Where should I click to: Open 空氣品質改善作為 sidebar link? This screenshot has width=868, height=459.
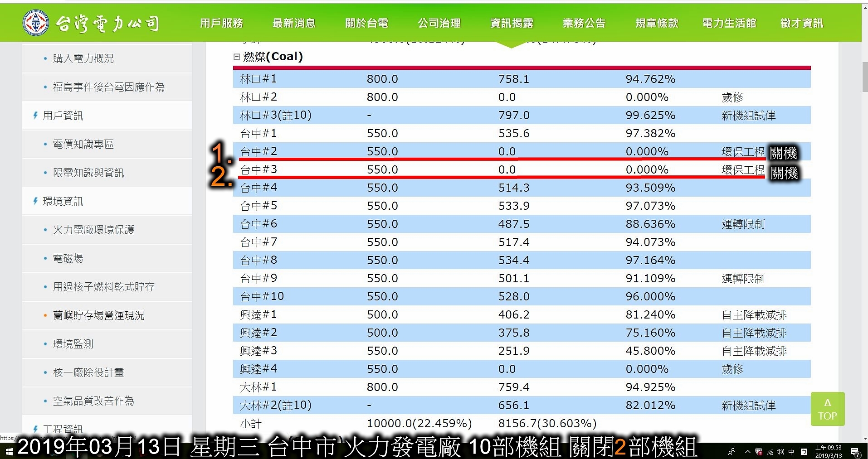pos(93,401)
